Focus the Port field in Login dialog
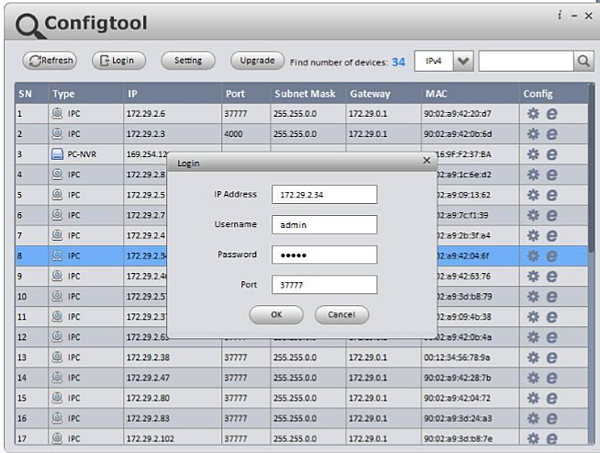 324,285
